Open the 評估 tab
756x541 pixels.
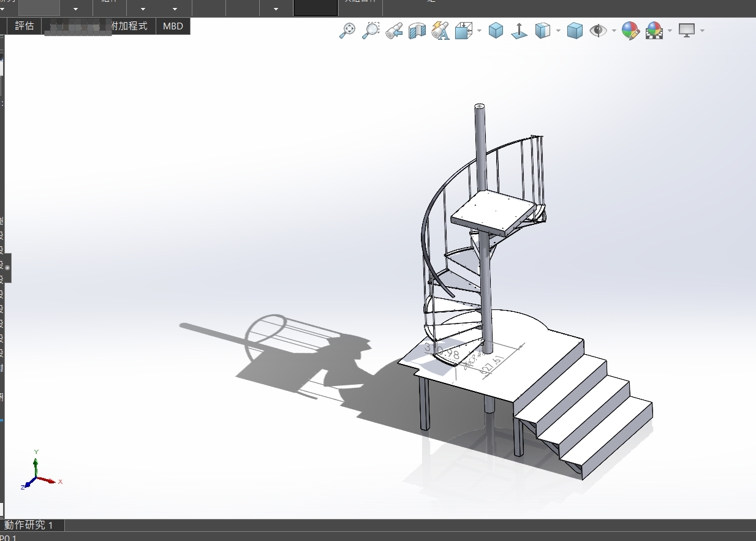[x=25, y=26]
